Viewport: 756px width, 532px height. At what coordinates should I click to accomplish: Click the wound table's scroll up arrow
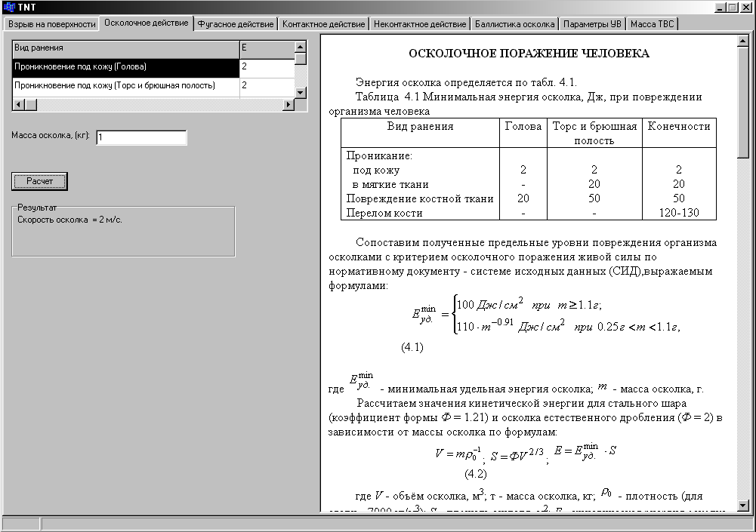(x=301, y=47)
